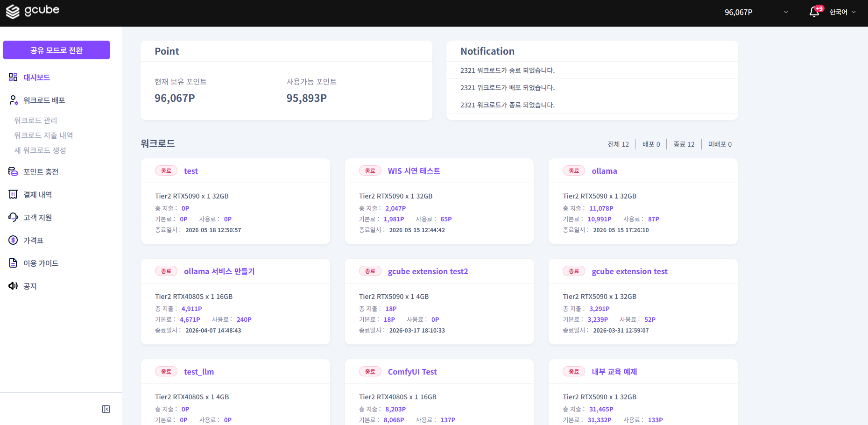Open the test workload card title
Viewport: 868px width, 425px height.
pyautogui.click(x=191, y=171)
